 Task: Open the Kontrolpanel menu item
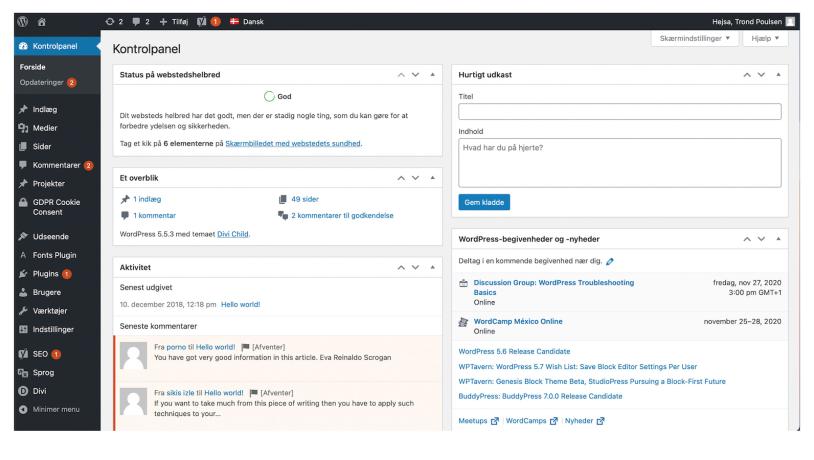click(x=57, y=46)
